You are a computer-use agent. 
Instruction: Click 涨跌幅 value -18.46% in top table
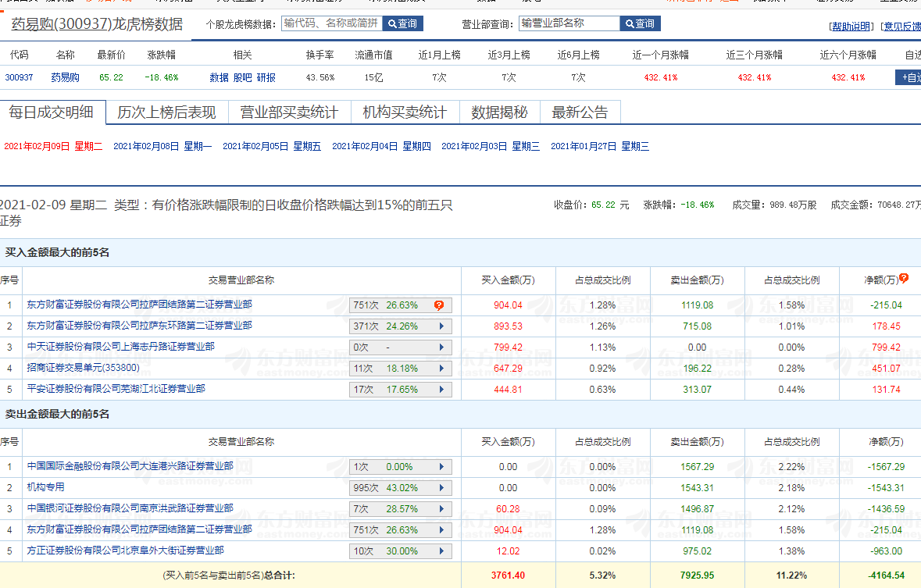coord(162,77)
